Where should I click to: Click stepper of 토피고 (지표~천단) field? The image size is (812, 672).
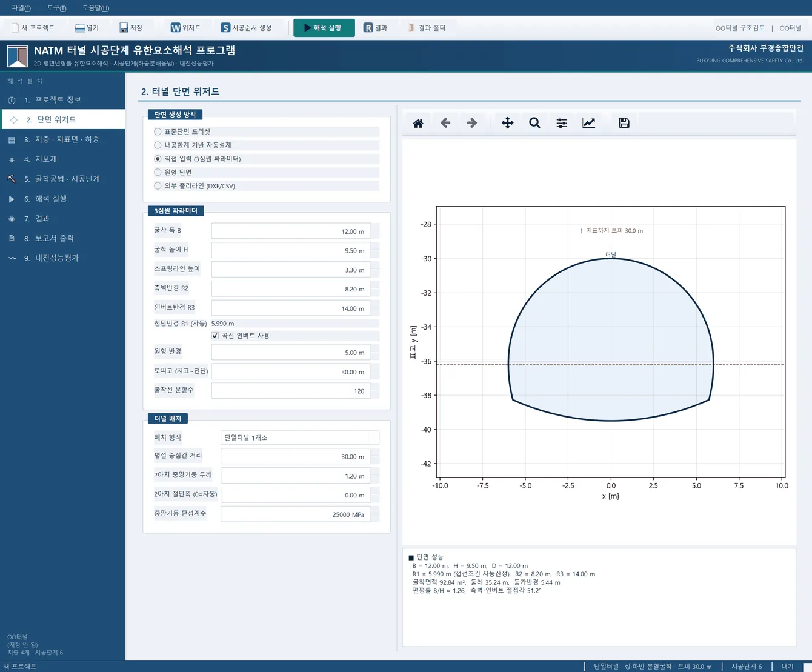374,371
